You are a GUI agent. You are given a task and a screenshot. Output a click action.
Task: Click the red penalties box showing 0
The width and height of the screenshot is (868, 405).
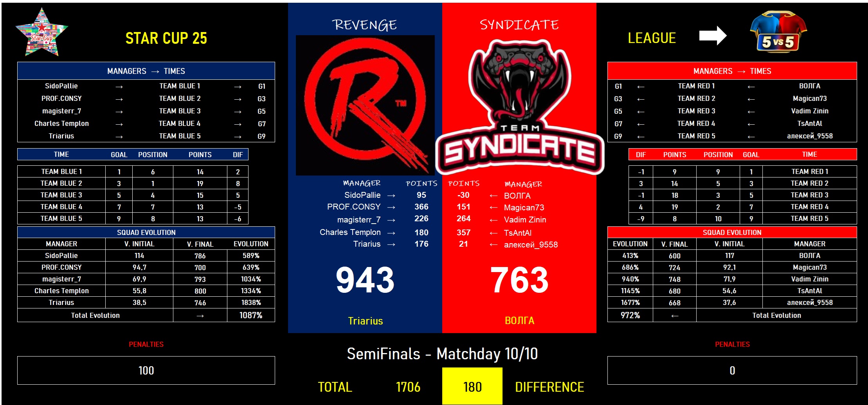[x=732, y=370]
